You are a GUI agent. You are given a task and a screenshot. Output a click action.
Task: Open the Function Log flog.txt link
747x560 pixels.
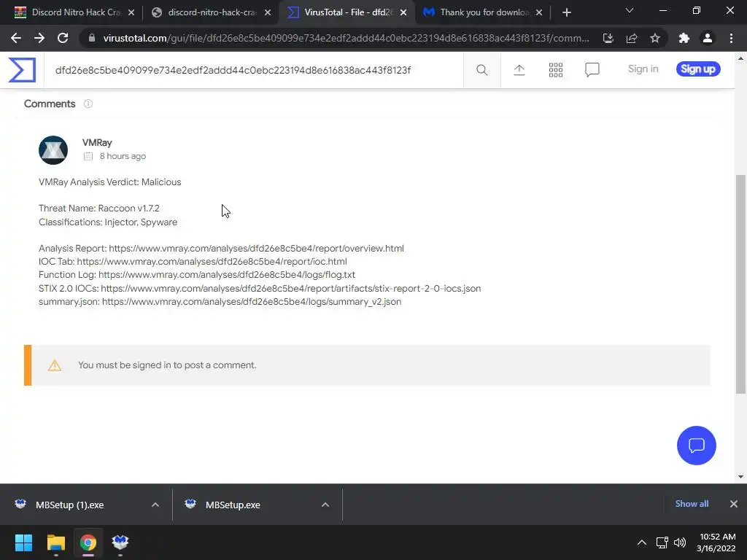coord(227,275)
